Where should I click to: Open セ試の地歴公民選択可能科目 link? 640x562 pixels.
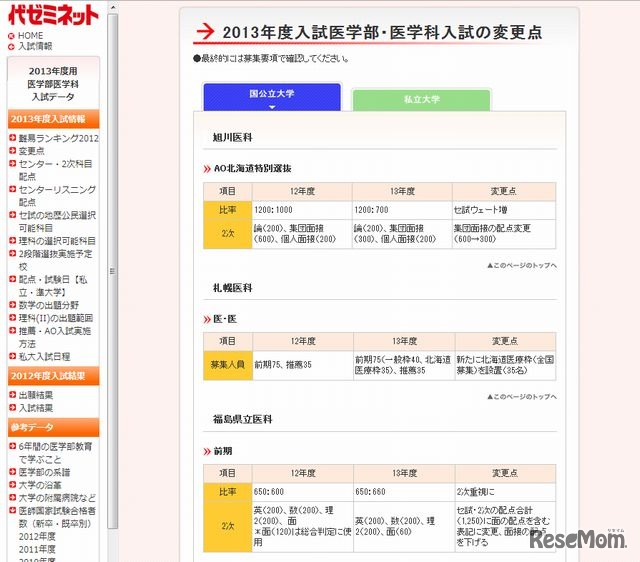coord(57,222)
